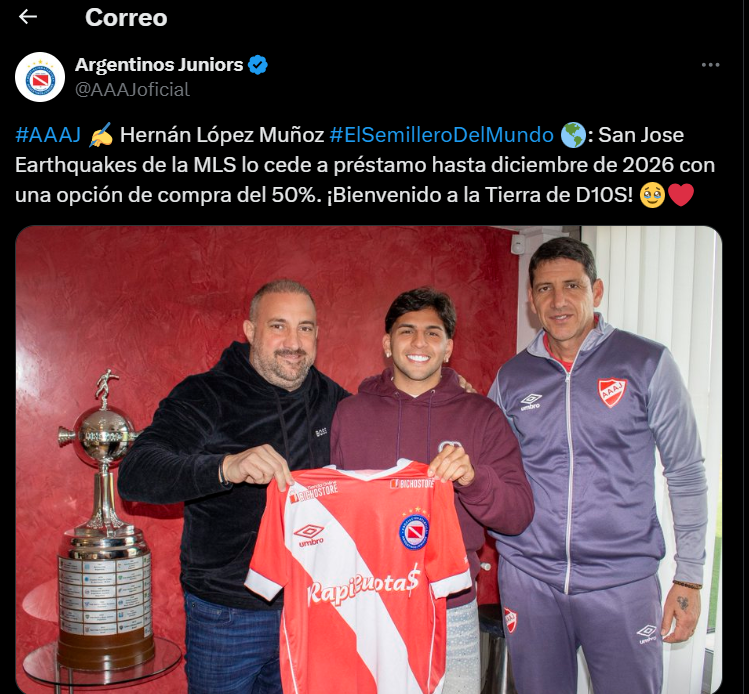This screenshot has height=694, width=749.
Task: Click the Correo page title
Action: click(x=126, y=18)
